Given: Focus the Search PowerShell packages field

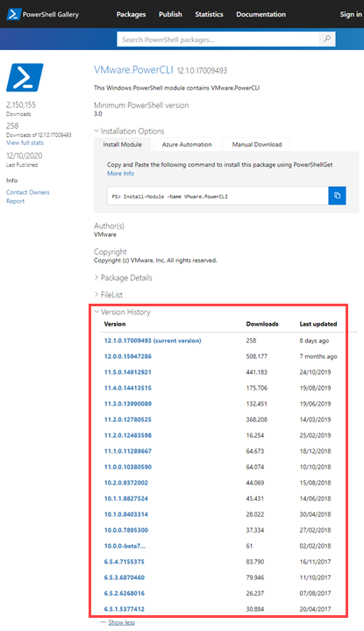Looking at the screenshot, I should tap(218, 39).
